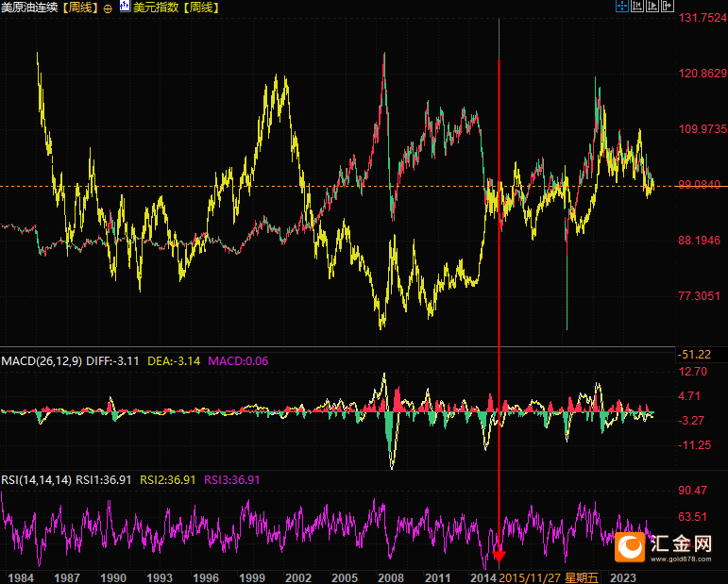Viewport: 728px width, 584px height.
Task: Click the red arrowhead at chart bottom
Action: click(x=499, y=556)
